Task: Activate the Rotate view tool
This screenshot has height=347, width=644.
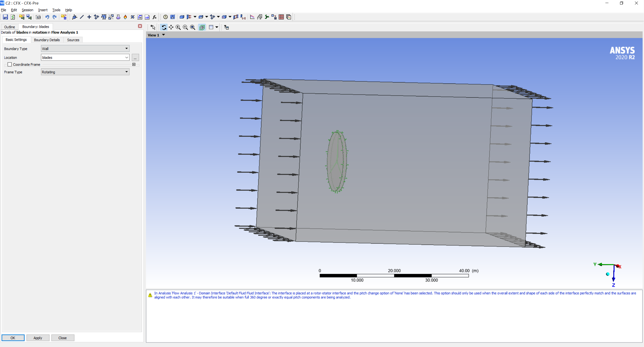Action: click(x=164, y=27)
